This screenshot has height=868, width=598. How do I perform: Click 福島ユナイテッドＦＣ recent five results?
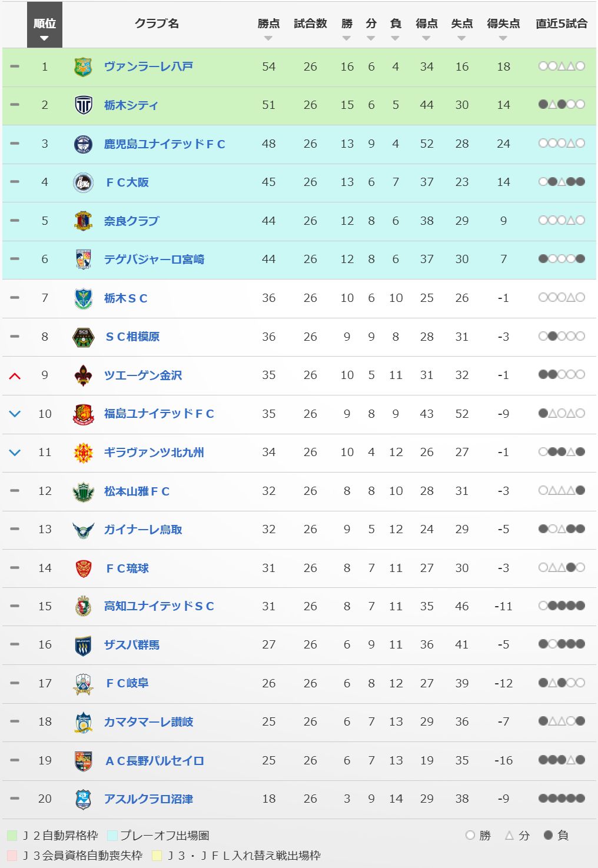tap(562, 414)
